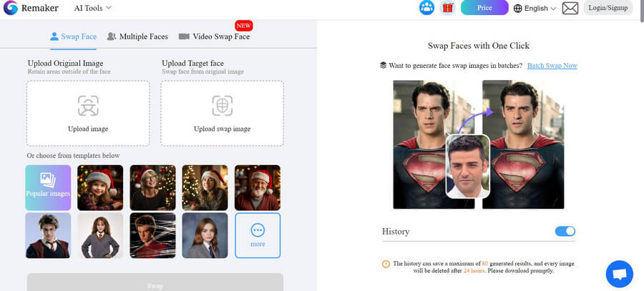
Task: Switch to the Swap Face tab
Action: point(73,36)
